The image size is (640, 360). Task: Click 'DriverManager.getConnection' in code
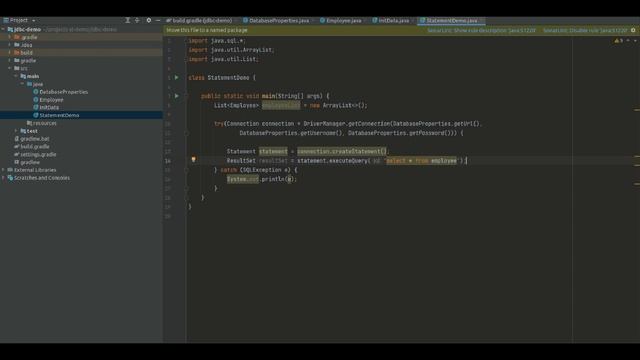click(x=347, y=124)
